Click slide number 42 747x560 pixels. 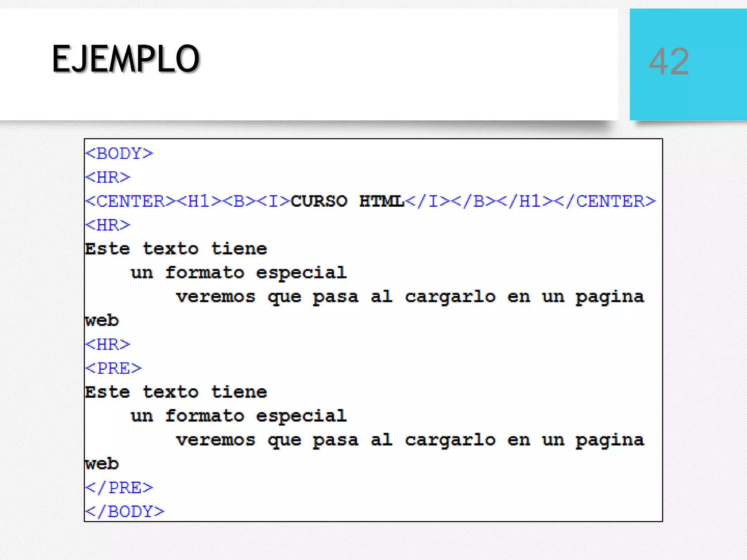point(669,62)
